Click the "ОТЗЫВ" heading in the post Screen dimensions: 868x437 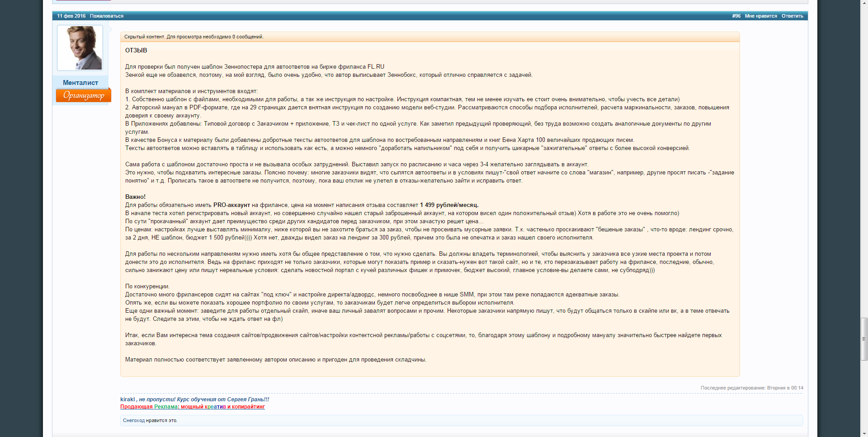(x=136, y=50)
